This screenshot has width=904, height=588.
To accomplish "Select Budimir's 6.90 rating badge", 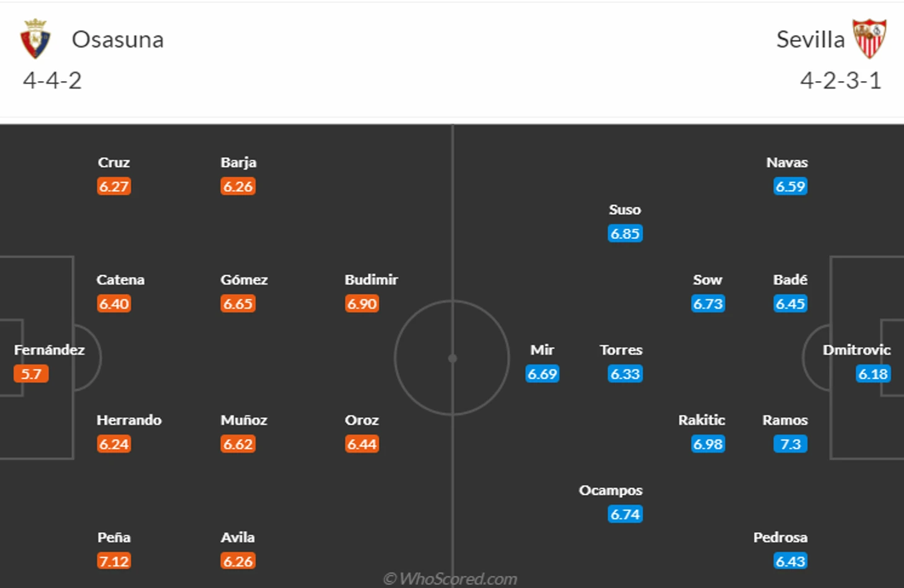I will click(362, 304).
